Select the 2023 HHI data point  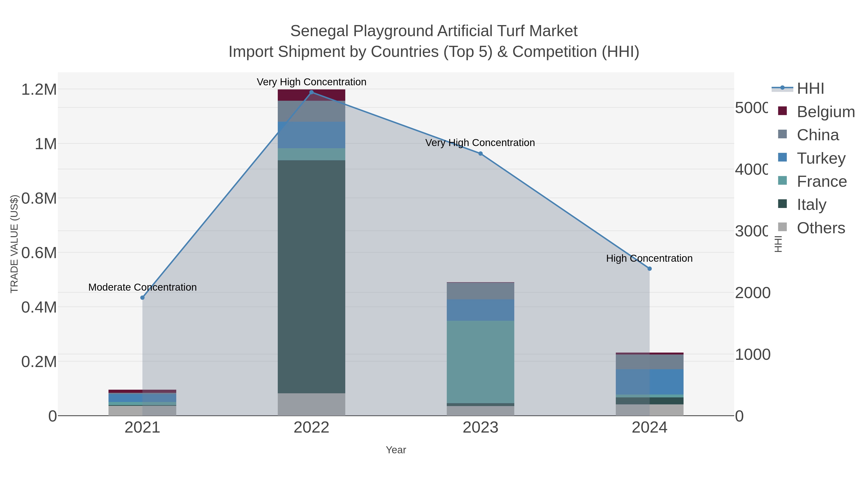pyautogui.click(x=481, y=154)
